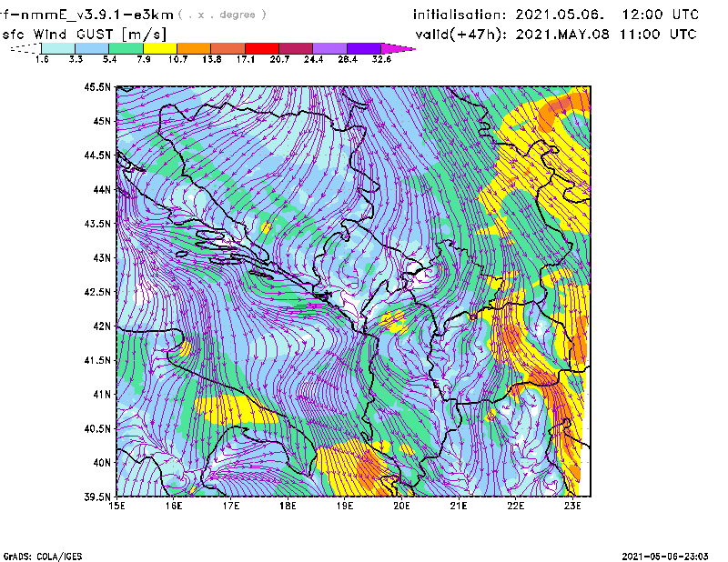Click the timestamp '2021-05-06-23:03'
The image size is (728, 562).
coord(665,557)
